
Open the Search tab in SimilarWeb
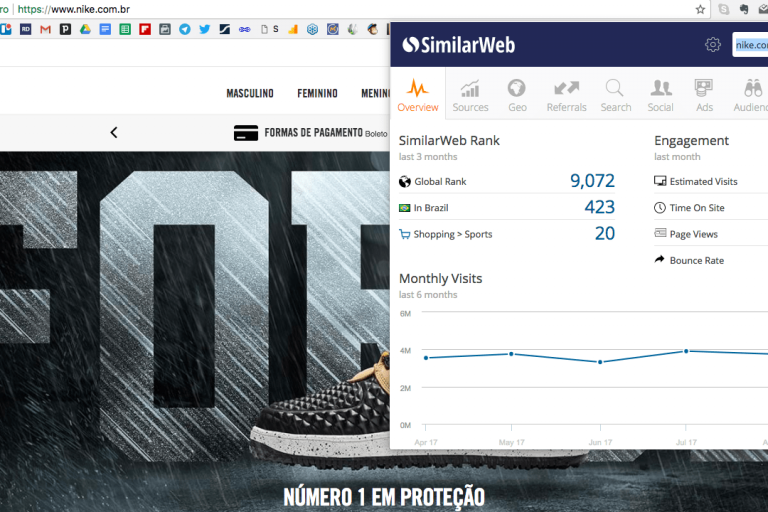(616, 95)
